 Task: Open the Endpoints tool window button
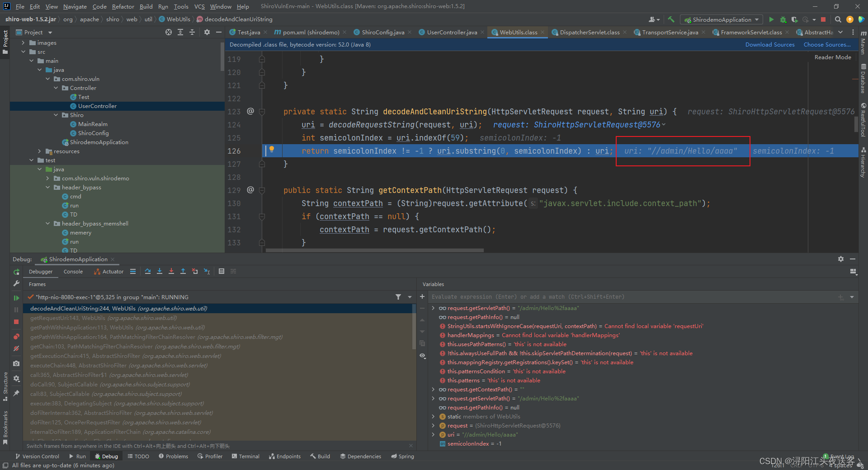pos(285,456)
